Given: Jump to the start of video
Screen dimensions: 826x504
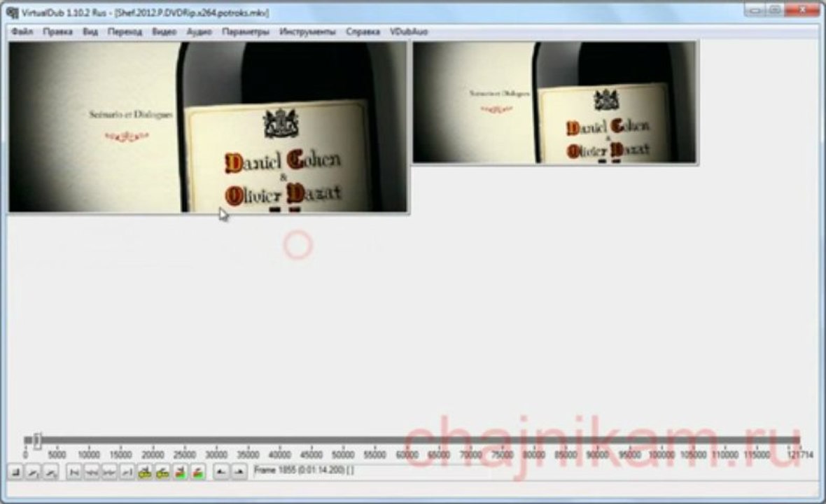Looking at the screenshot, I should [74, 472].
